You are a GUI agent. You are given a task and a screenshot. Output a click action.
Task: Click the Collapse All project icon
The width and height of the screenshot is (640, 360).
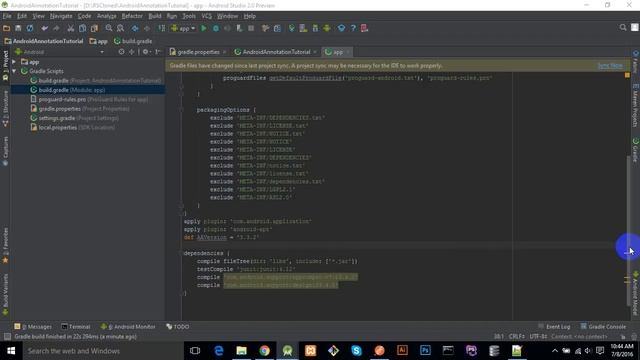click(x=131, y=52)
